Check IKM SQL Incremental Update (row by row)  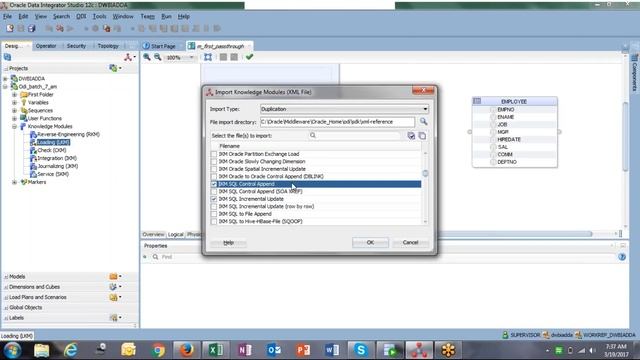pos(214,206)
